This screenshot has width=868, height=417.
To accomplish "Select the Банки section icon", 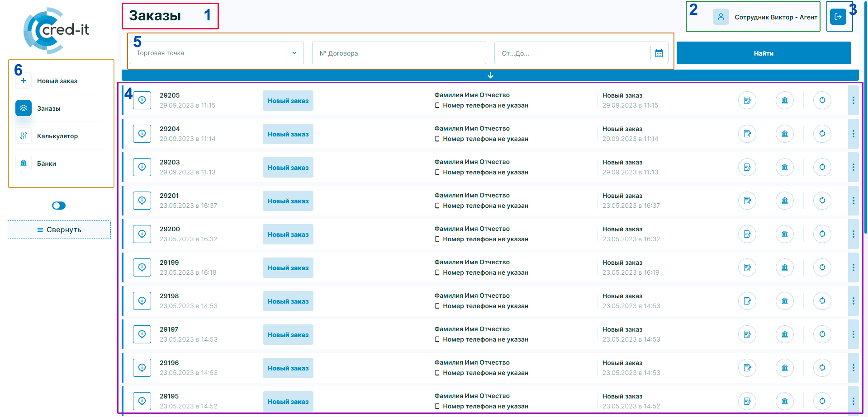I will coord(23,163).
